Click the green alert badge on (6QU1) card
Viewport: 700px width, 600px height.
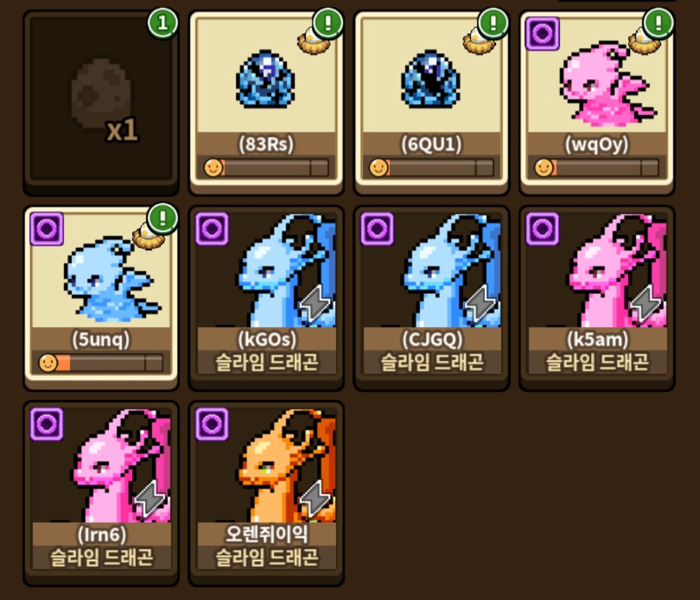coord(493,23)
